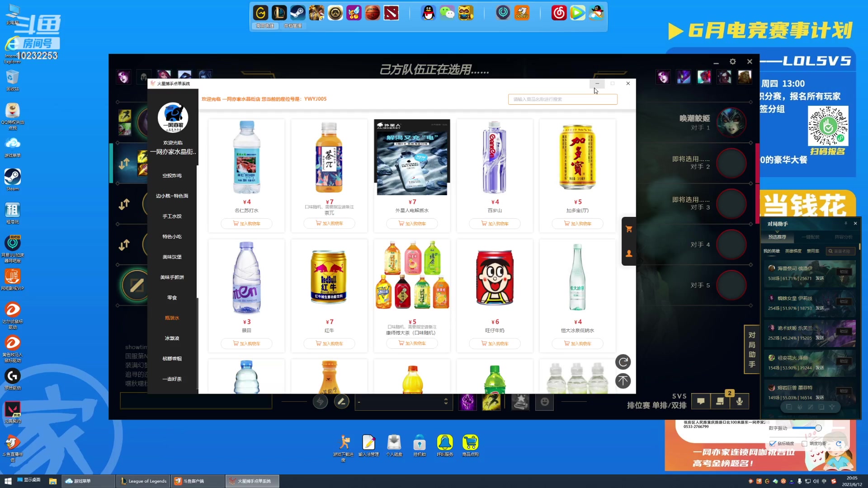Launch League of Legends from top launcher bar
This screenshot has width=868, height=488.
pyautogui.click(x=279, y=13)
